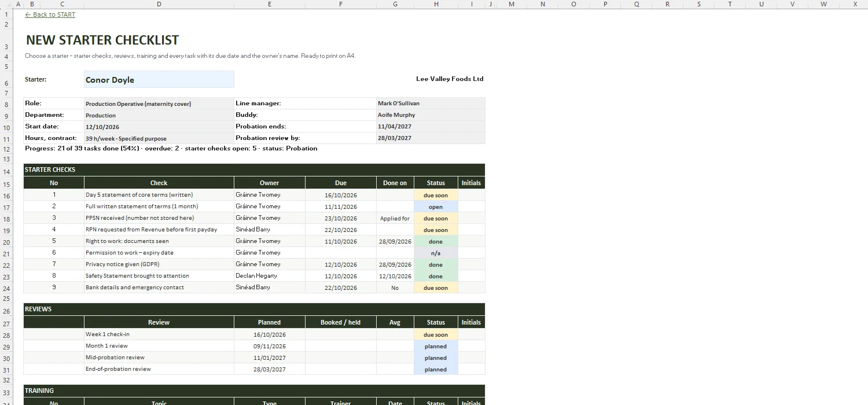The width and height of the screenshot is (868, 405).
Task: Select Full written statement of terms check
Action: pyautogui.click(x=159, y=207)
